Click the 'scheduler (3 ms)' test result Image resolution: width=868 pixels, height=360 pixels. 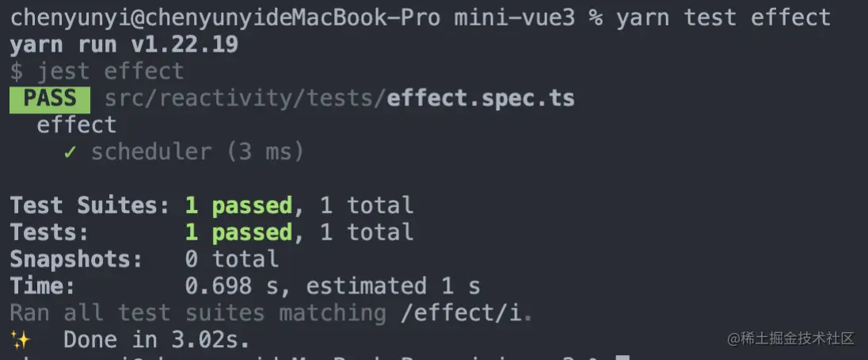[x=198, y=151]
